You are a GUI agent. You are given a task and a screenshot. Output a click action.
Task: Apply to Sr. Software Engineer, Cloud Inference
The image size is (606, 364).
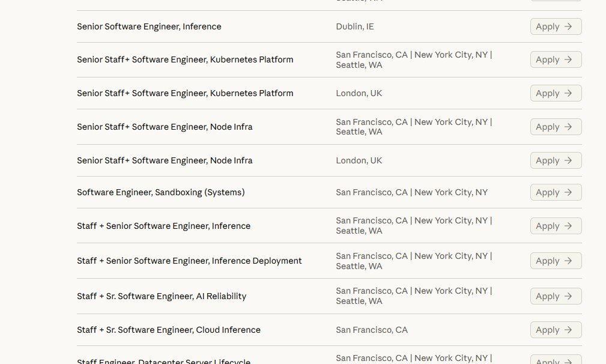tap(556, 330)
